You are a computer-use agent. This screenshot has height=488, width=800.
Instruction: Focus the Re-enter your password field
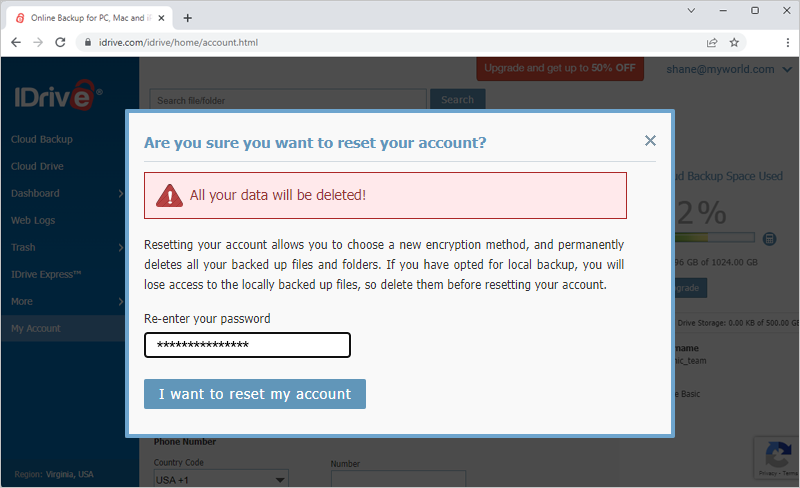pyautogui.click(x=247, y=345)
